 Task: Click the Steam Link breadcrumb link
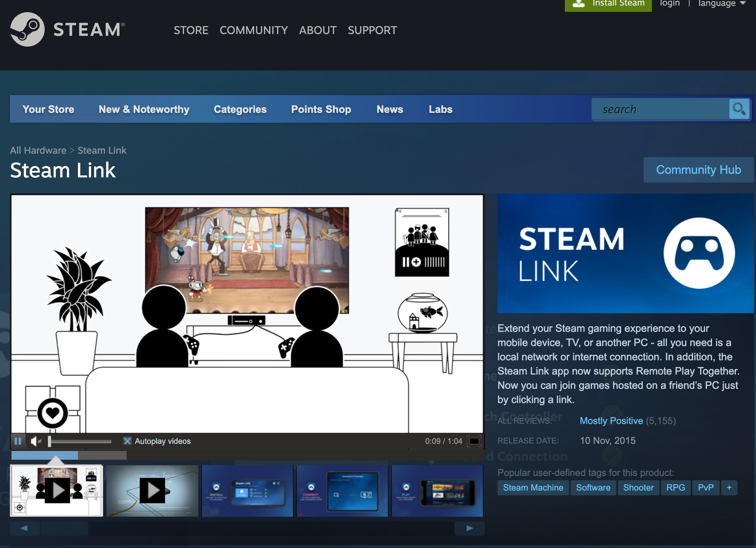[102, 150]
